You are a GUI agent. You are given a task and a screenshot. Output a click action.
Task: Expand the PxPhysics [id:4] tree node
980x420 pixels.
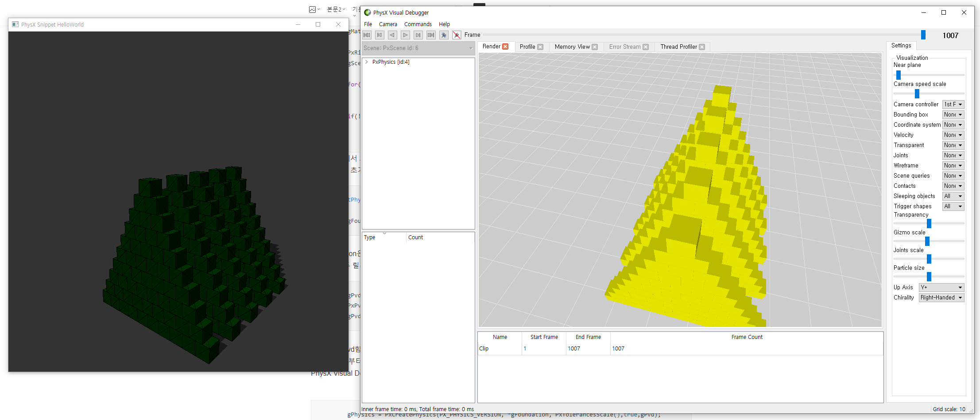(367, 62)
